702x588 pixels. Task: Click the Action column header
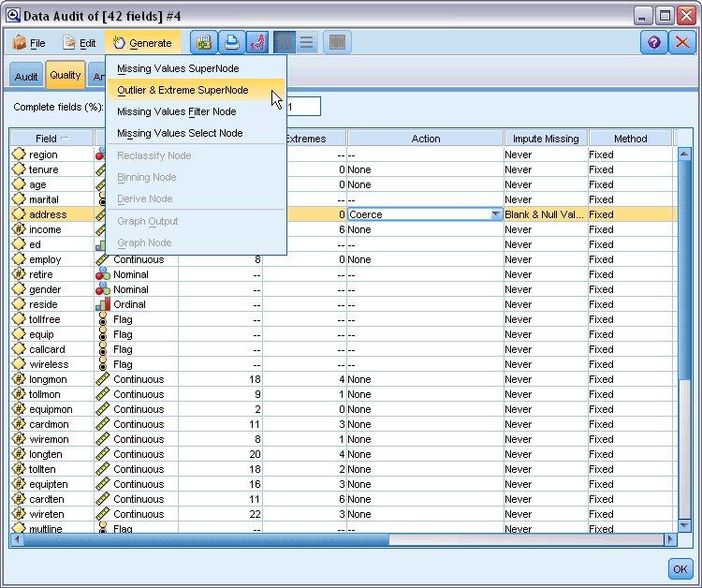425,139
